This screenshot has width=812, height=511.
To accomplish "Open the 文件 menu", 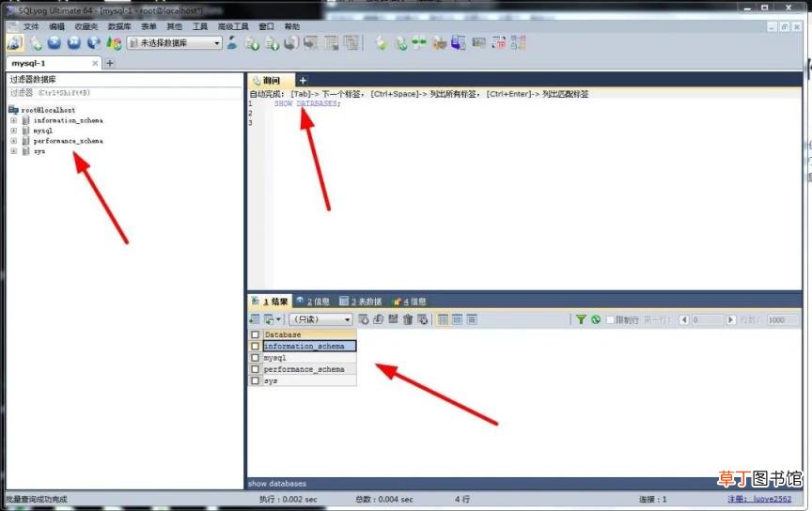I will [31, 26].
